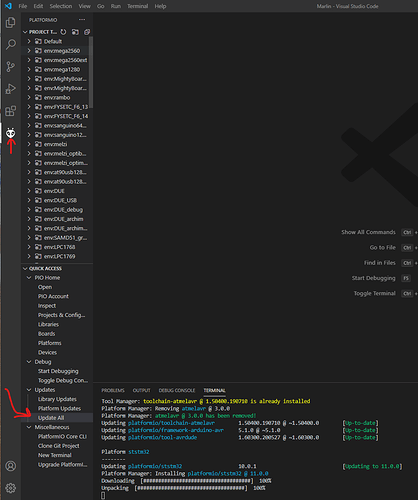Click the VS Code logo icon
Screen dimensions: 418x500
tap(9, 6)
